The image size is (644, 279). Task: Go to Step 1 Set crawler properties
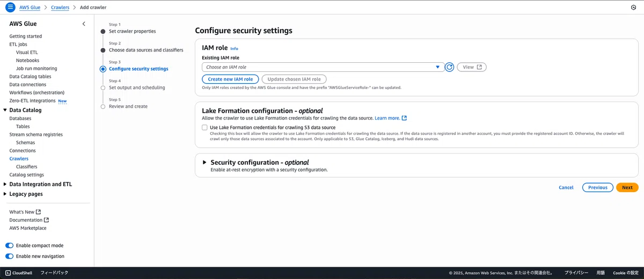pos(132,31)
